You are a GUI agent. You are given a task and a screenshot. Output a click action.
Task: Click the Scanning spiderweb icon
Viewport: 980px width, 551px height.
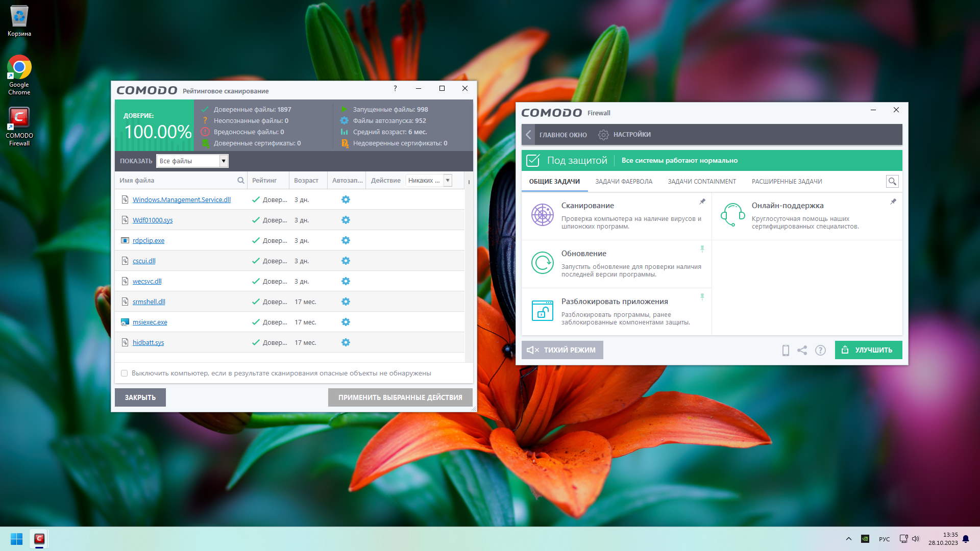pyautogui.click(x=542, y=215)
